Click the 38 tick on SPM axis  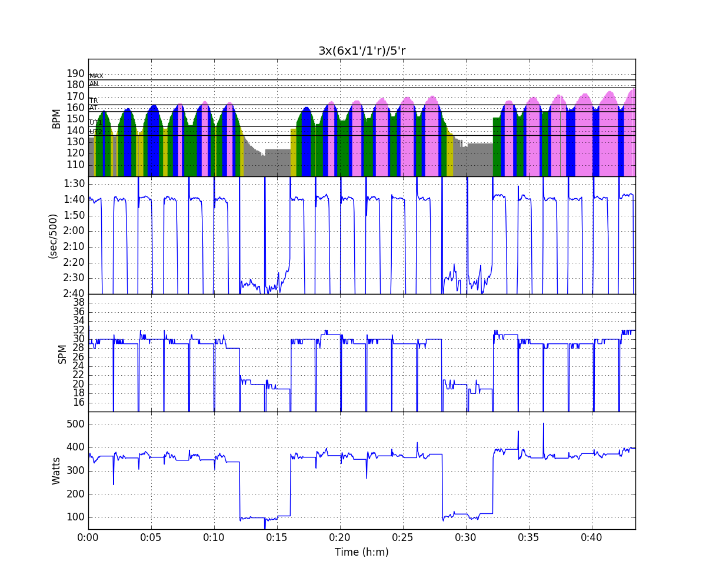pyautogui.click(x=78, y=302)
